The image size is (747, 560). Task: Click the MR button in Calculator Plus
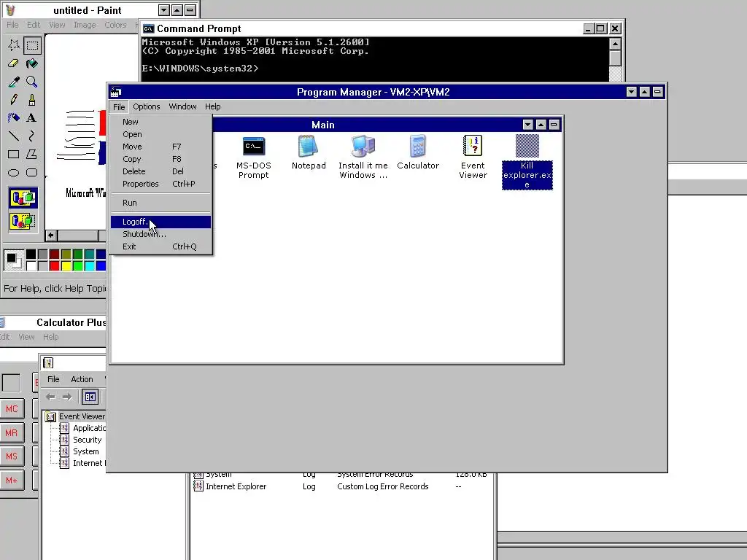click(x=12, y=433)
